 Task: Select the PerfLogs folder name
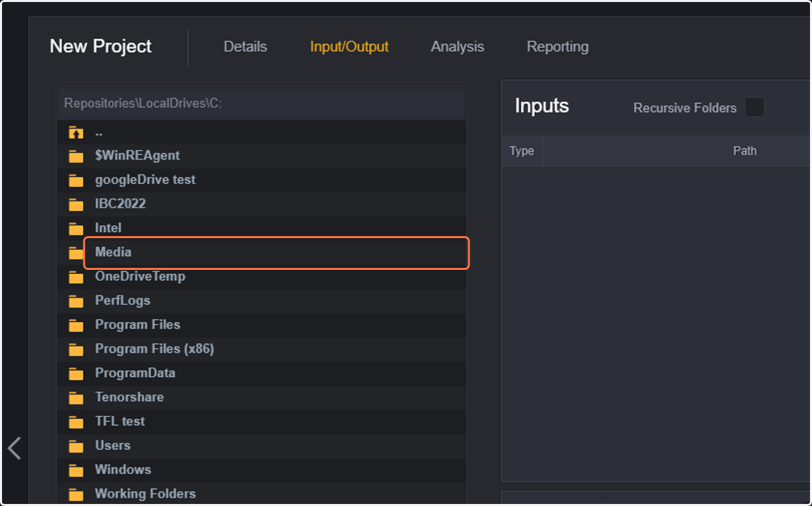(x=122, y=300)
